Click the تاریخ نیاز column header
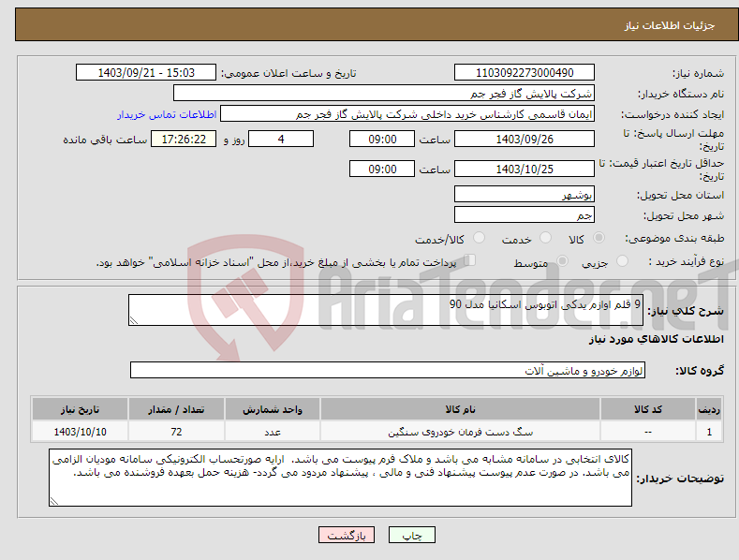Image resolution: width=739 pixels, height=560 pixels. coord(81,409)
